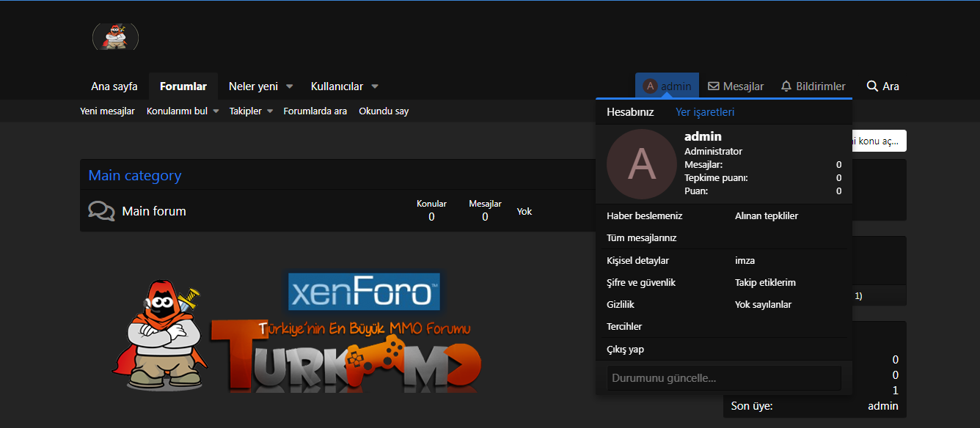The image size is (980, 428).
Task: Open Kullanıcılar navigation item
Action: click(337, 86)
